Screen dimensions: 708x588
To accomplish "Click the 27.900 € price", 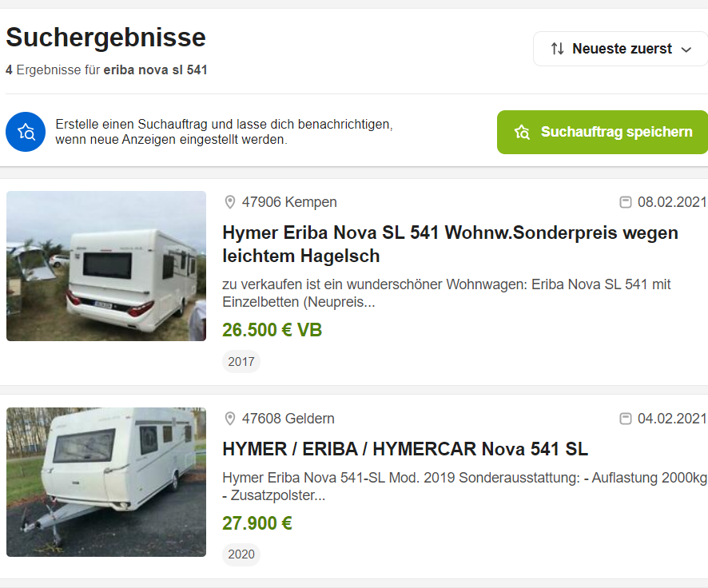I will tap(257, 523).
